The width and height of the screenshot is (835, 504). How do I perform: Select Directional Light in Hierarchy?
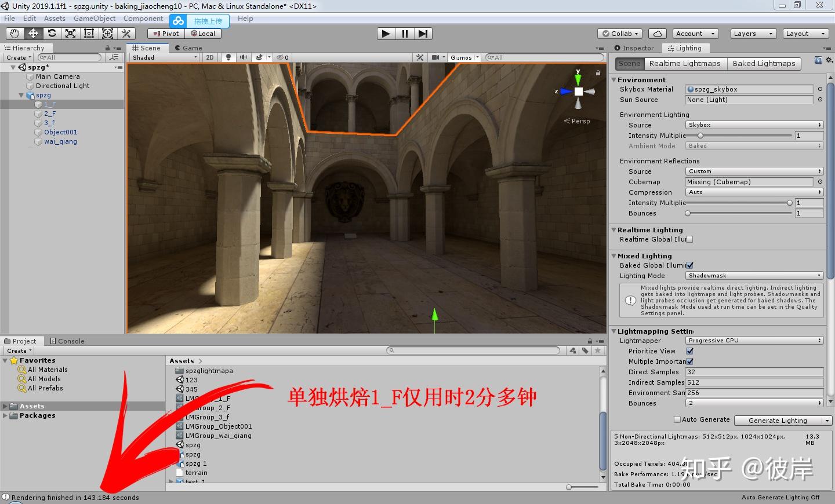coord(62,86)
